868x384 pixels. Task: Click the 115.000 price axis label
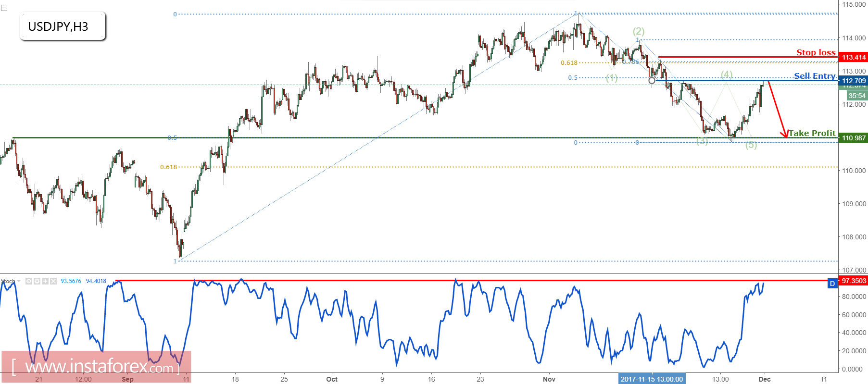click(x=854, y=4)
